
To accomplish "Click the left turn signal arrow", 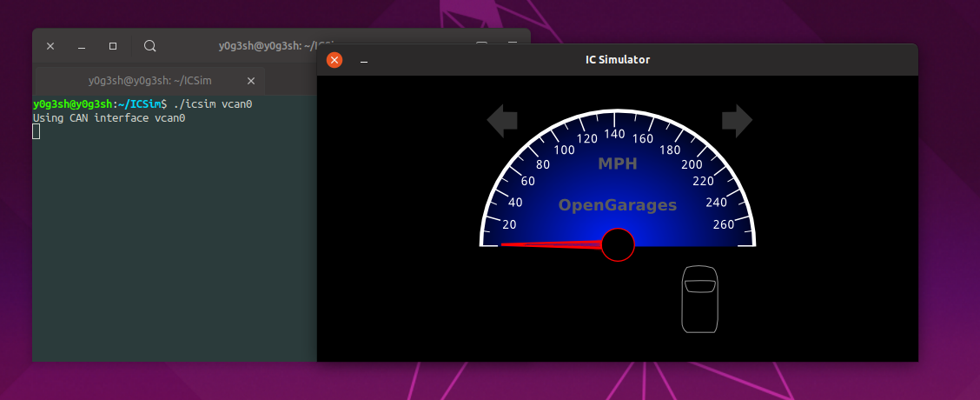I will pos(502,121).
